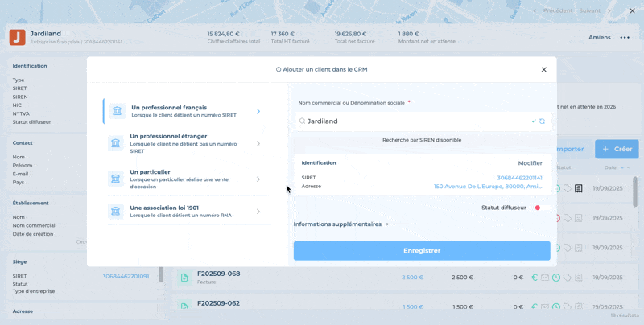
Task: Click the euro icon in row F202509-068
Action: [x=535, y=278]
